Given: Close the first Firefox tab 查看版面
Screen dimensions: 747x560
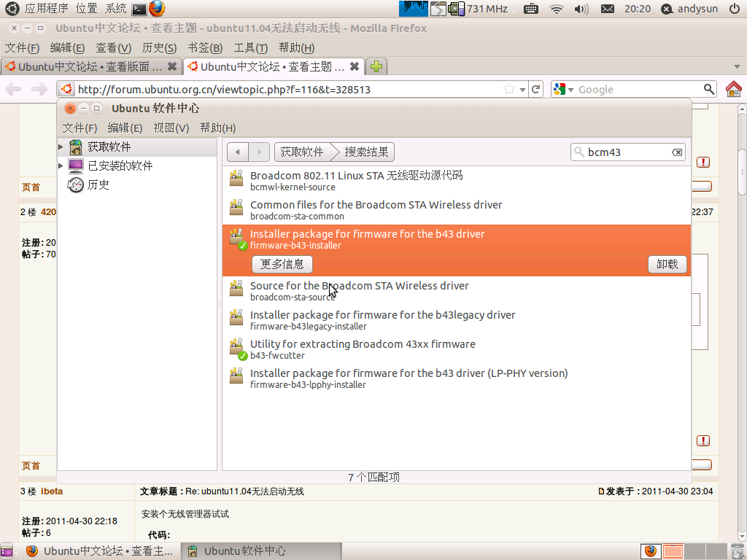Looking at the screenshot, I should pos(172,66).
